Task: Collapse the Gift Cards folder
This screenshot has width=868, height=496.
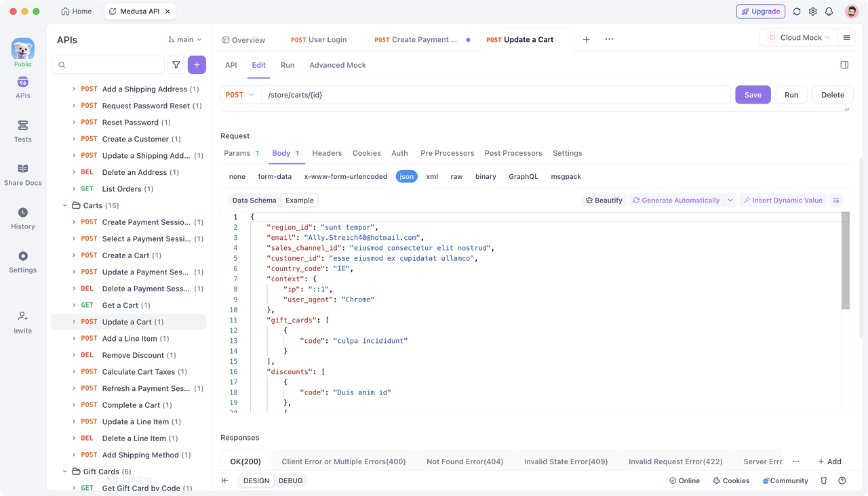Action: [x=65, y=472]
